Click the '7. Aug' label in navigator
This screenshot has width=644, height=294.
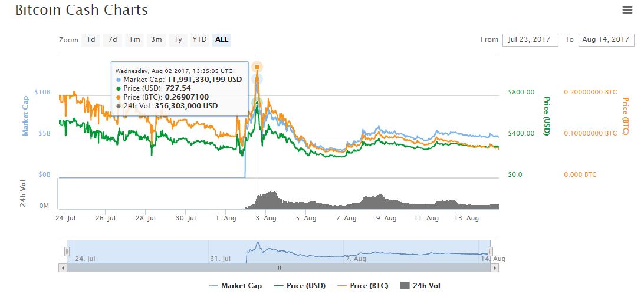coord(356,259)
